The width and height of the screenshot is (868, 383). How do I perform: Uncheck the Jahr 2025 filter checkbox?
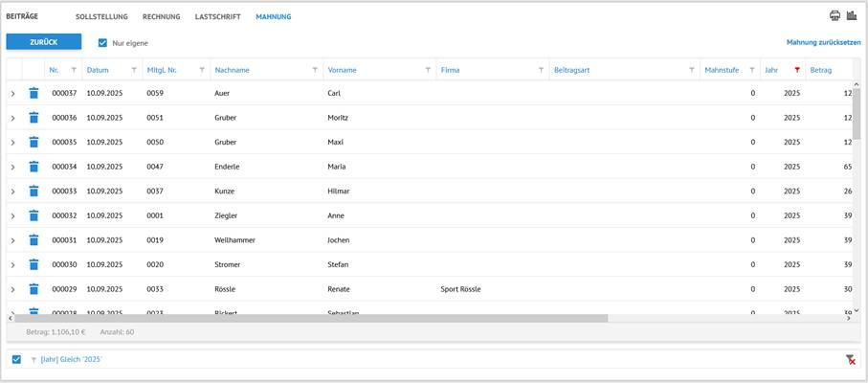coord(16,359)
